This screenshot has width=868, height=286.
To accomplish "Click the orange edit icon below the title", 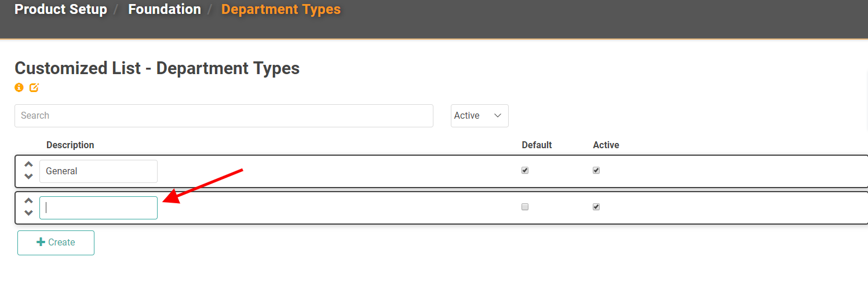I will (34, 87).
